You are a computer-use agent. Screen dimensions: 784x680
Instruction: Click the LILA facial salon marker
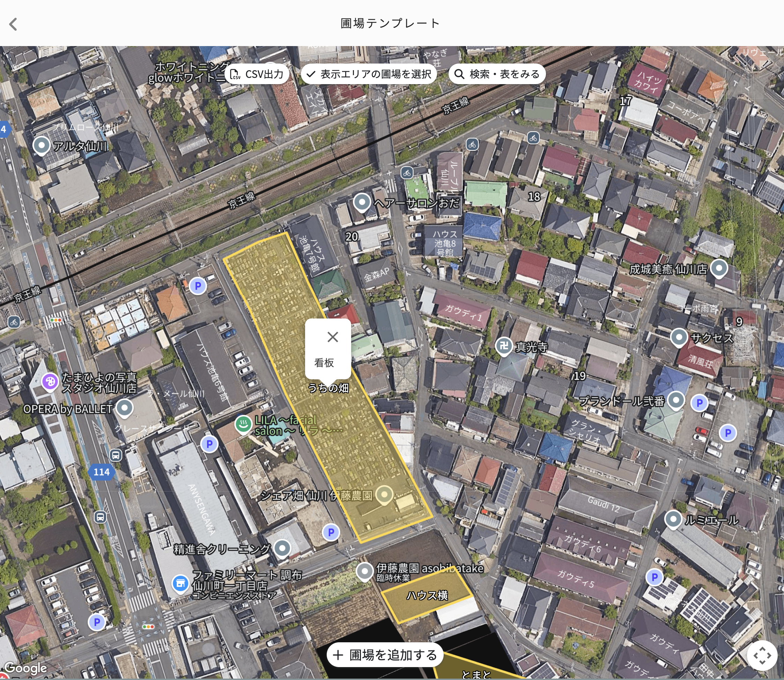click(x=243, y=424)
